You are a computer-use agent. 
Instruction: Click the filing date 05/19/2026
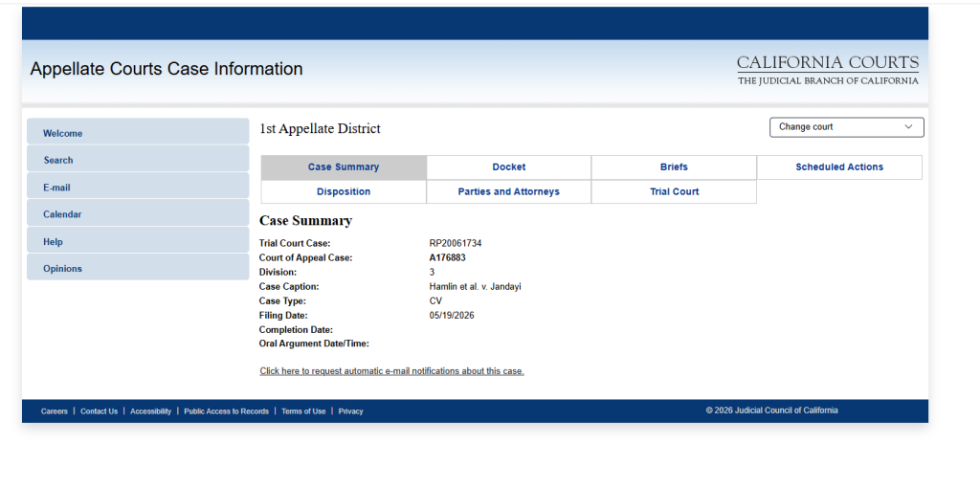pos(452,316)
